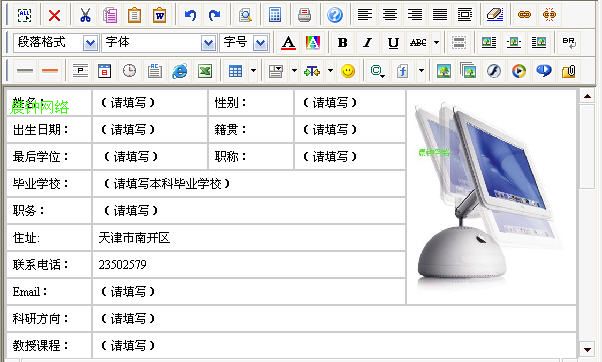This screenshot has width=602, height=362.
Task: Click the insert hyperlink button
Action: tap(524, 15)
